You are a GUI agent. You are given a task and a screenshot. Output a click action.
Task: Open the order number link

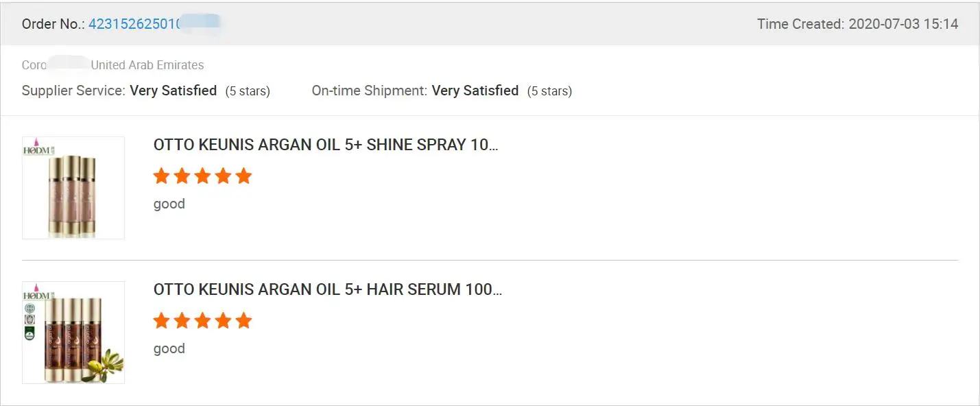(x=134, y=24)
